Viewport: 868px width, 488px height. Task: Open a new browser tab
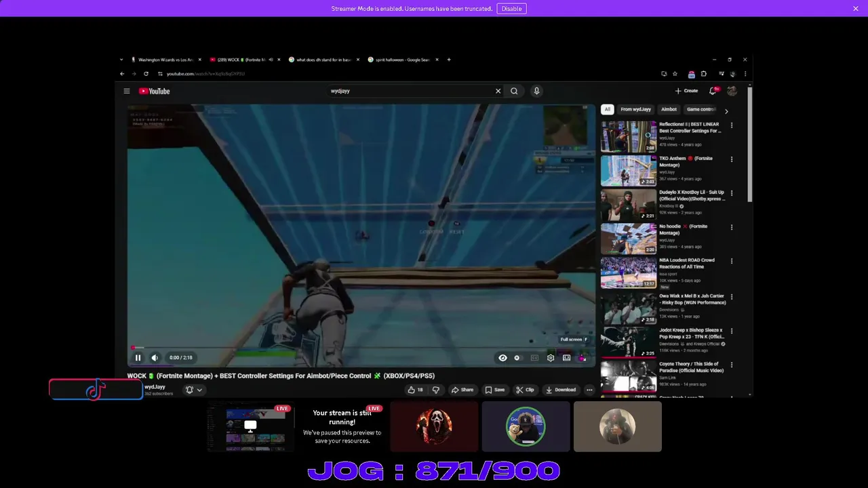448,60
